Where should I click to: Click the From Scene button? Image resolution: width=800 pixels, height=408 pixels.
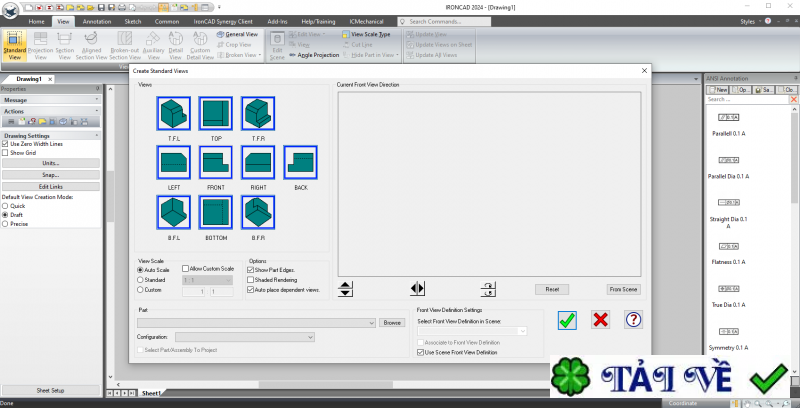pyautogui.click(x=623, y=289)
